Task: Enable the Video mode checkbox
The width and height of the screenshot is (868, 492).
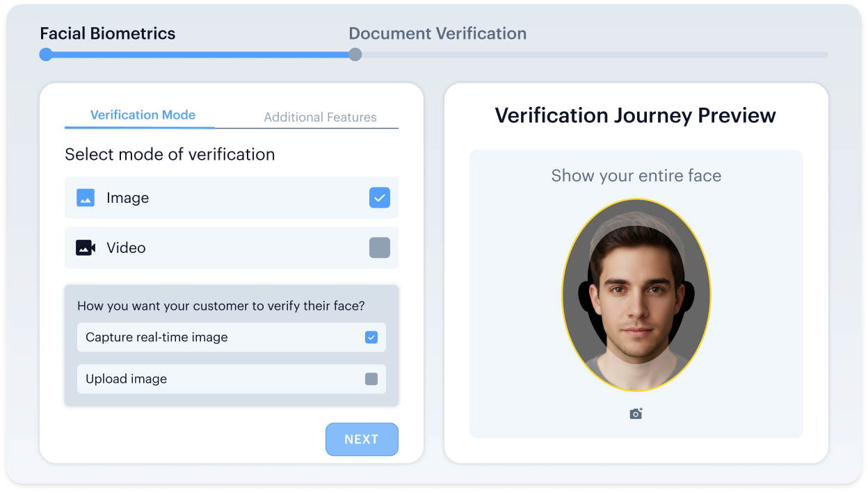Action: 380,247
